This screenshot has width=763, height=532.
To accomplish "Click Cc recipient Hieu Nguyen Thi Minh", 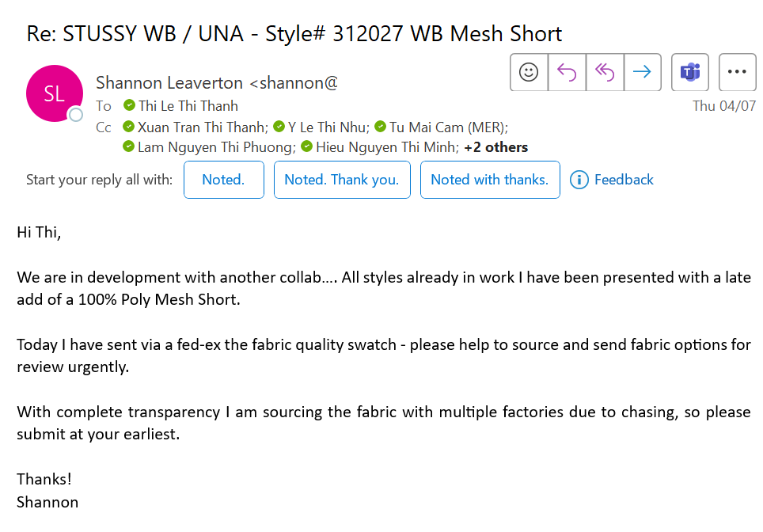I will (x=386, y=147).
